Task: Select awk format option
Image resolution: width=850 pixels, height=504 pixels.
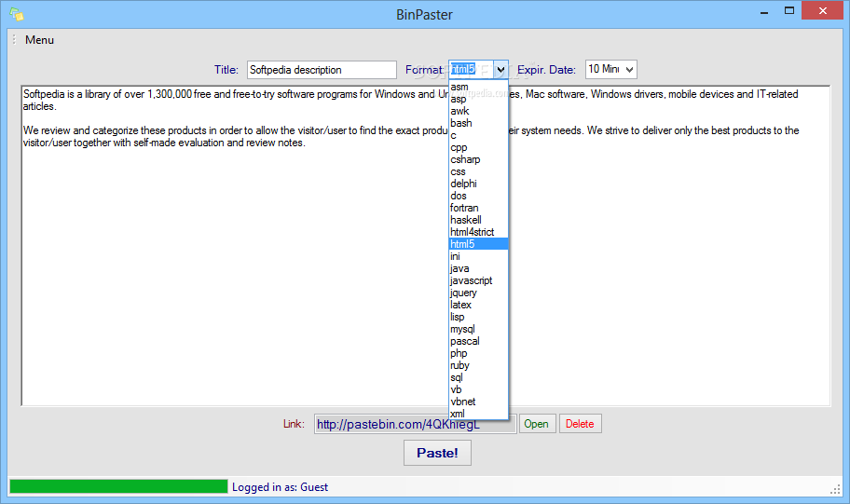Action: 478,111
